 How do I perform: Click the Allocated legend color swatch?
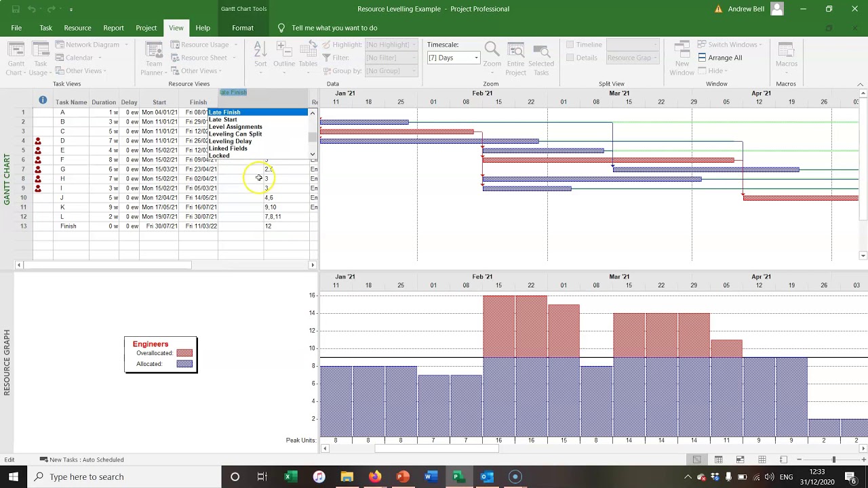tap(184, 364)
